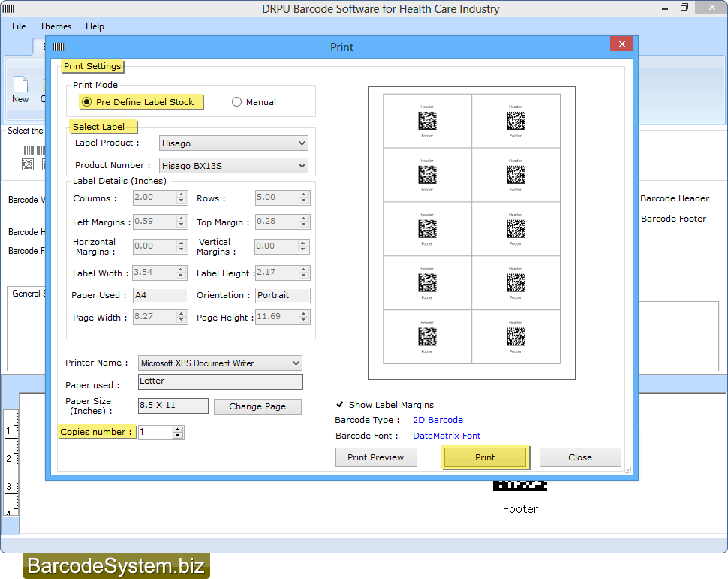Decrease the Rows value with the down arrow
The image size is (728, 579).
[304, 201]
